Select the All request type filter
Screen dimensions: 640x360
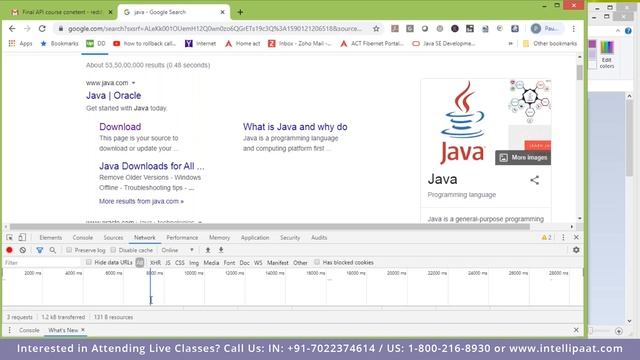(140, 262)
